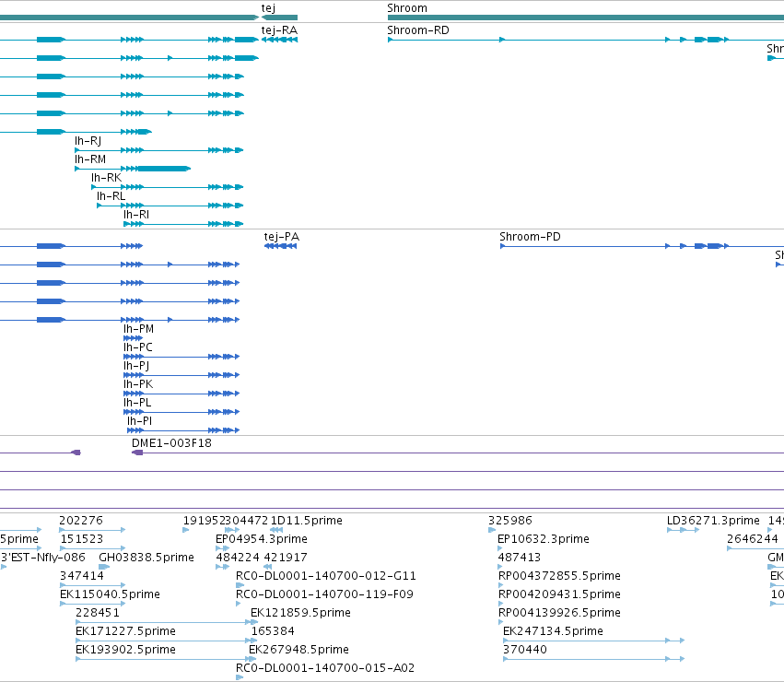The width and height of the screenshot is (784, 682).
Task: Select the Ih-PK protein label
Action: click(138, 384)
